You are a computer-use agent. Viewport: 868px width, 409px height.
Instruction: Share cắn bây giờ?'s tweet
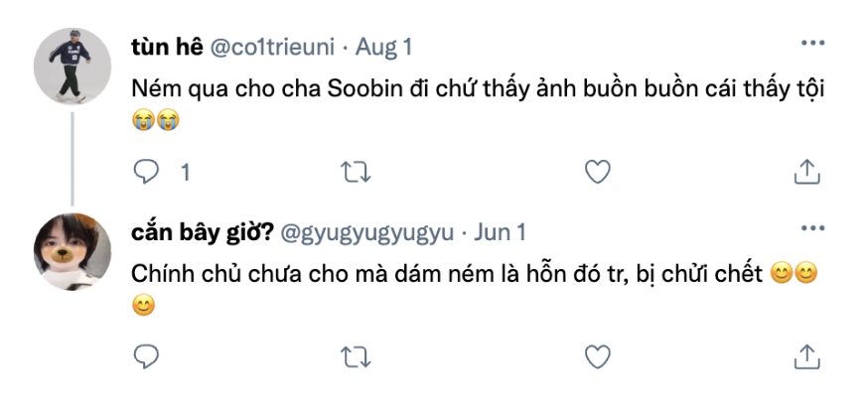pyautogui.click(x=806, y=354)
